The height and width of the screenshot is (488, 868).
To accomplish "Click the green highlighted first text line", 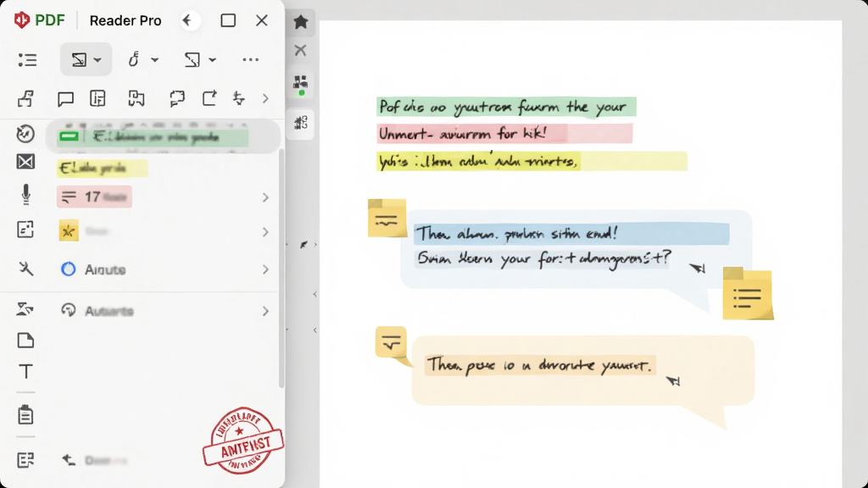I will [507, 107].
